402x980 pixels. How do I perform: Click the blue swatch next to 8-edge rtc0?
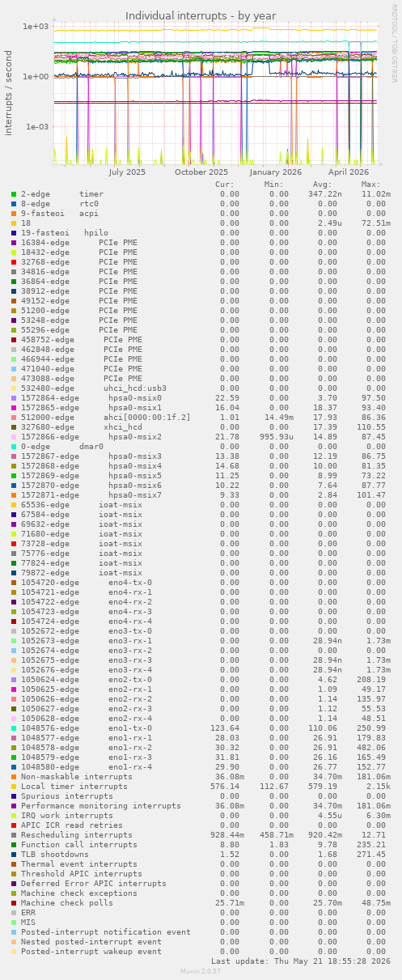pos(14,204)
